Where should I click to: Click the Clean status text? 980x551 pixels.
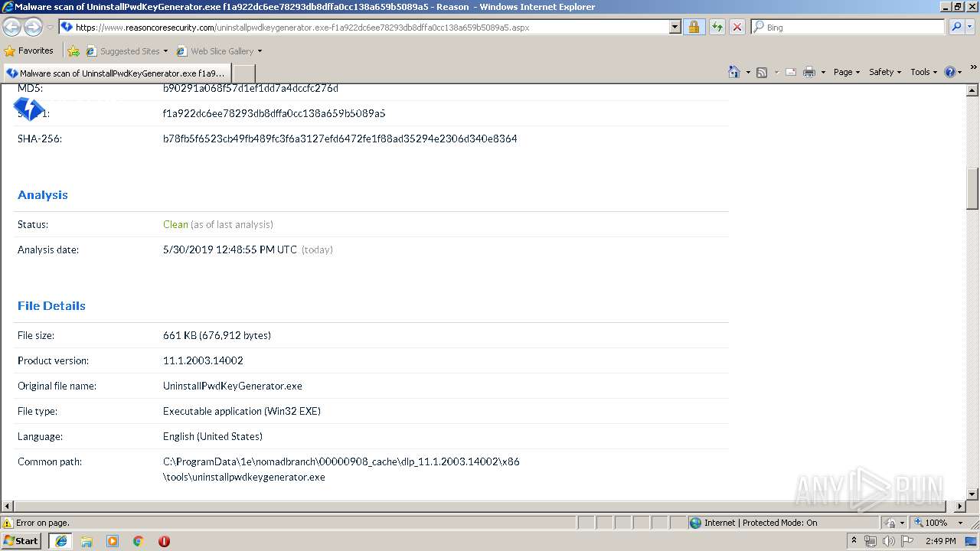tap(175, 224)
